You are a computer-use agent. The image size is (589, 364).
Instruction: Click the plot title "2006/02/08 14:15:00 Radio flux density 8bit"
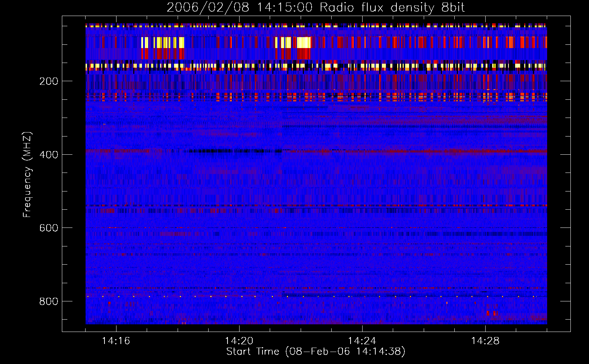pyautogui.click(x=316, y=8)
